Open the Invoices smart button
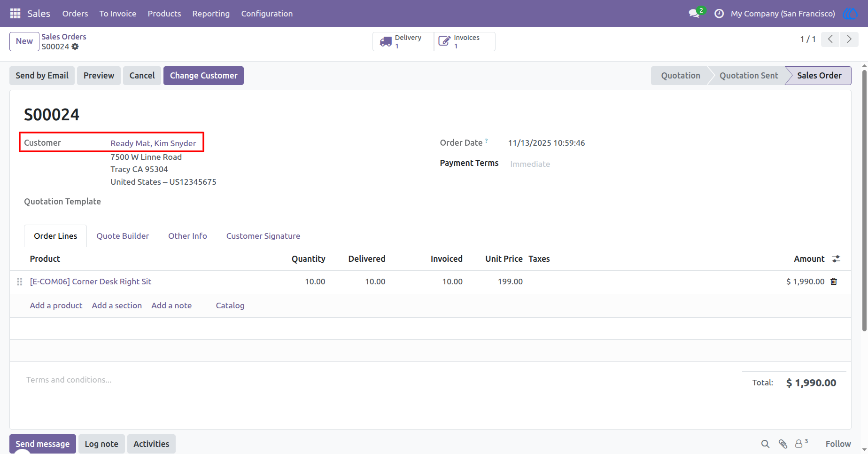868x454 pixels. [464, 41]
